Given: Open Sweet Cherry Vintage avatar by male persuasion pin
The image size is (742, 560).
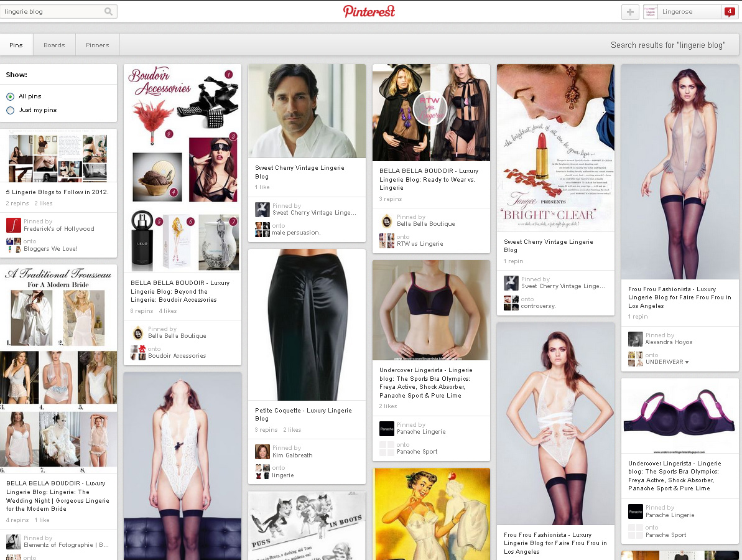Looking at the screenshot, I should pos(262,209).
